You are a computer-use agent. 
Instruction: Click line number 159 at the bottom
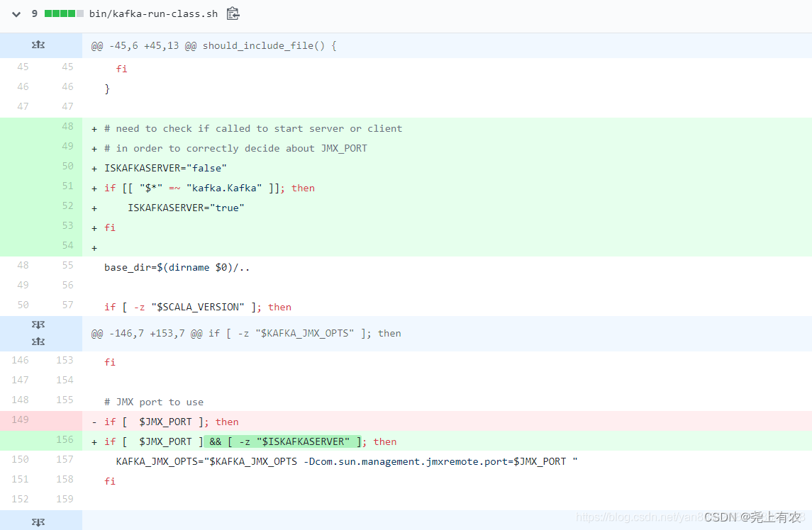[x=67, y=498]
